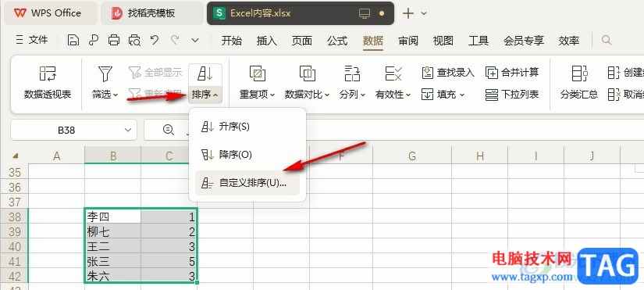Open the 数据透视表 pivot table tool
644x290 pixels.
click(48, 84)
